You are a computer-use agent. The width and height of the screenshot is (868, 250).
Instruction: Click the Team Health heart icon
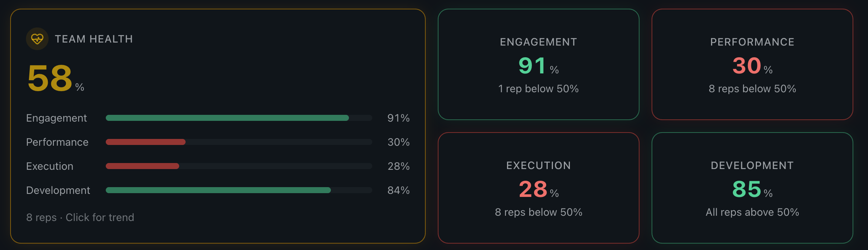tap(38, 39)
